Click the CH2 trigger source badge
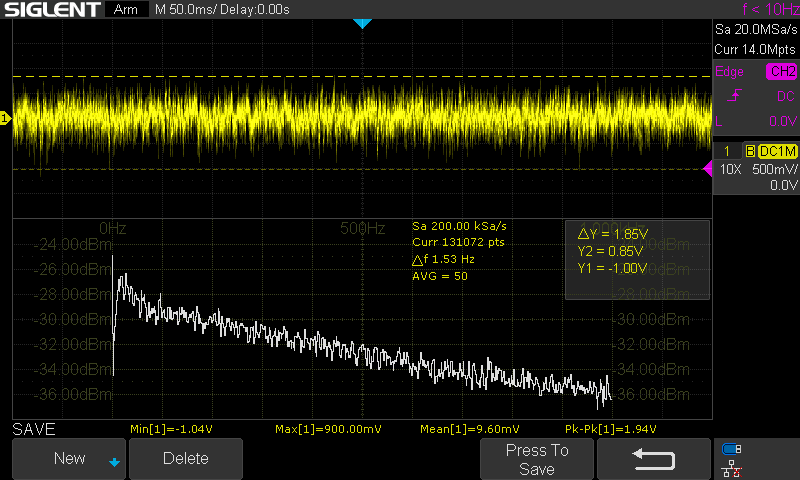Viewport: 800px width, 480px height. pyautogui.click(x=782, y=71)
